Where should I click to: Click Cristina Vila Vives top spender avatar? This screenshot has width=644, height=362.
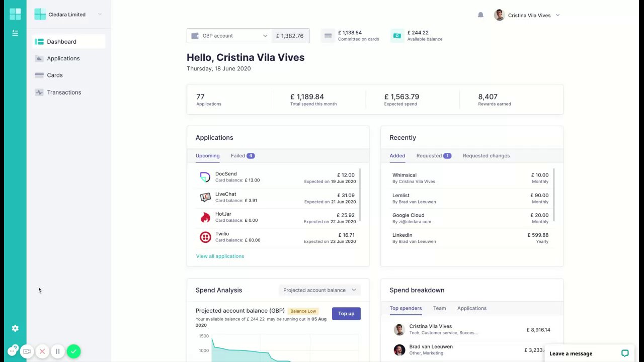coord(399,330)
